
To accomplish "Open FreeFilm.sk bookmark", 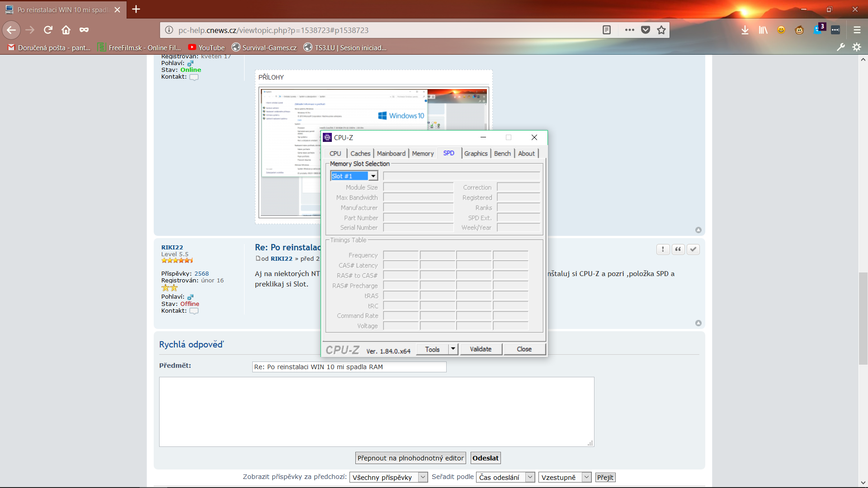I will pos(140,47).
